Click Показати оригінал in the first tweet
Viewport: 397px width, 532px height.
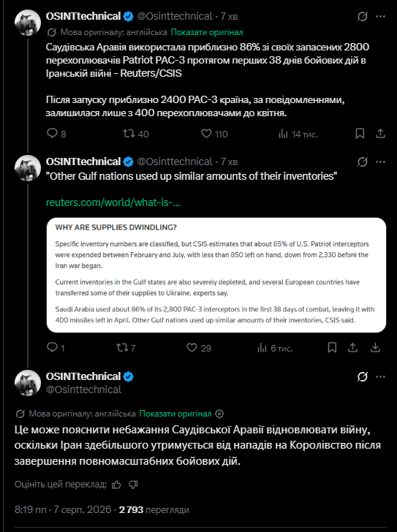207,32
